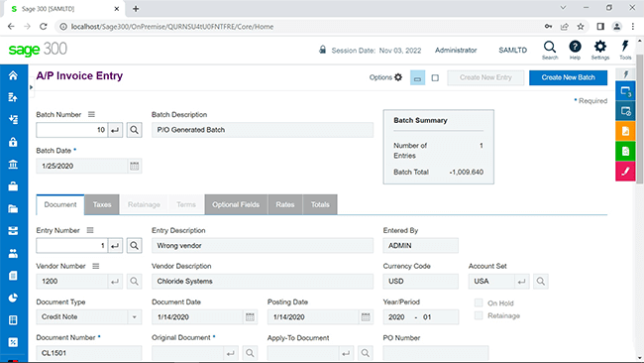Click the SAMLTD company link
The image size is (644, 363).
pyautogui.click(x=512, y=51)
